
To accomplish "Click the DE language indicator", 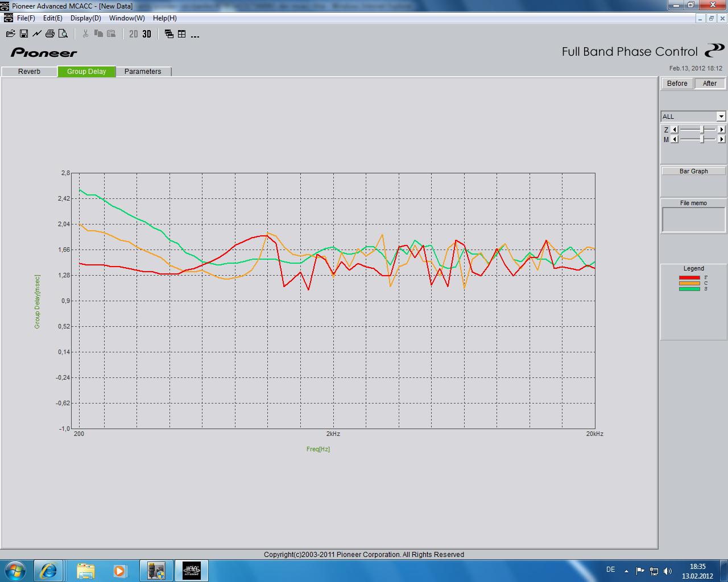I will pyautogui.click(x=610, y=569).
